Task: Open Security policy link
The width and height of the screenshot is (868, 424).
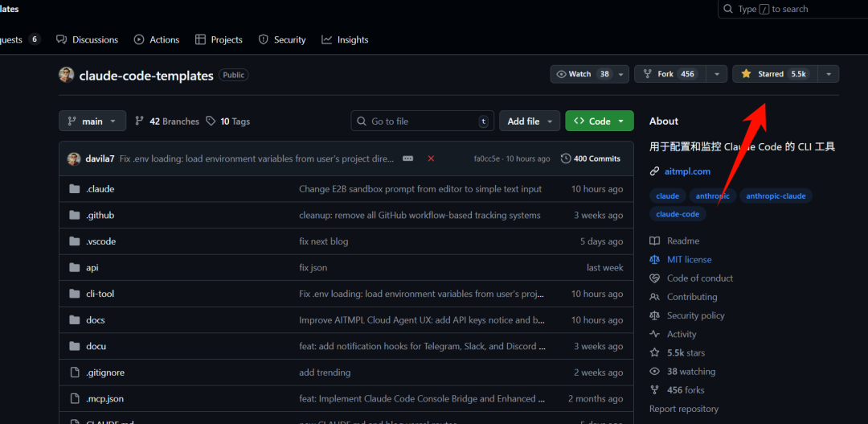Action: coord(696,315)
